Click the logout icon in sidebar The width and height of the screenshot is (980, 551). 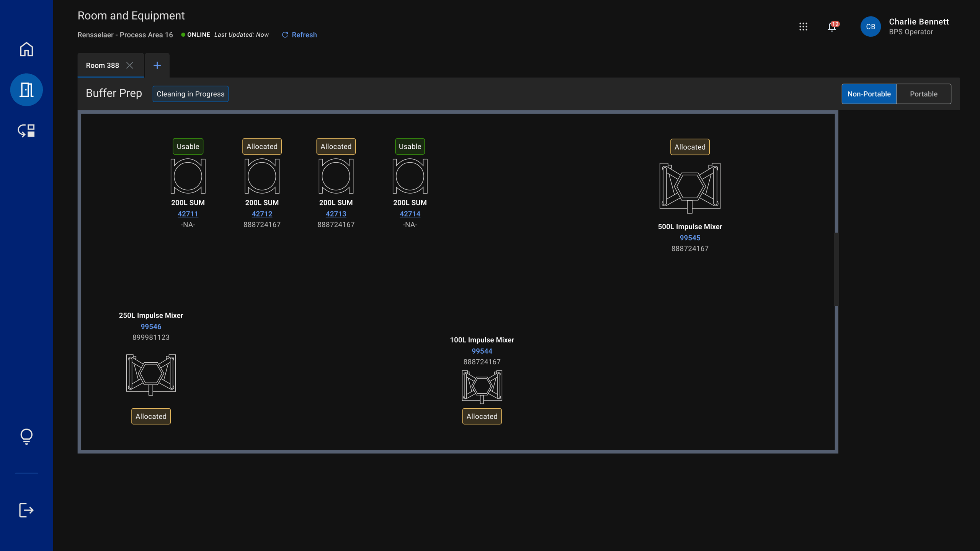coord(26,510)
